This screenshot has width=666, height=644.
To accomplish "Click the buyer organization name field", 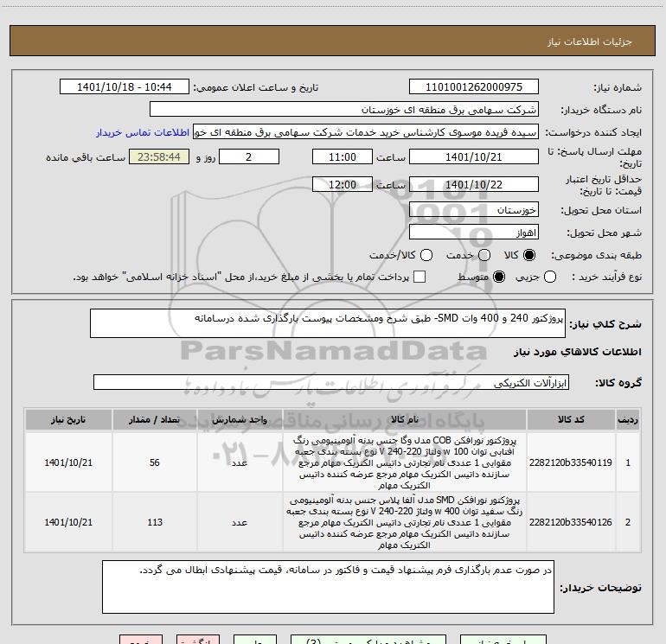I will pos(343,110).
